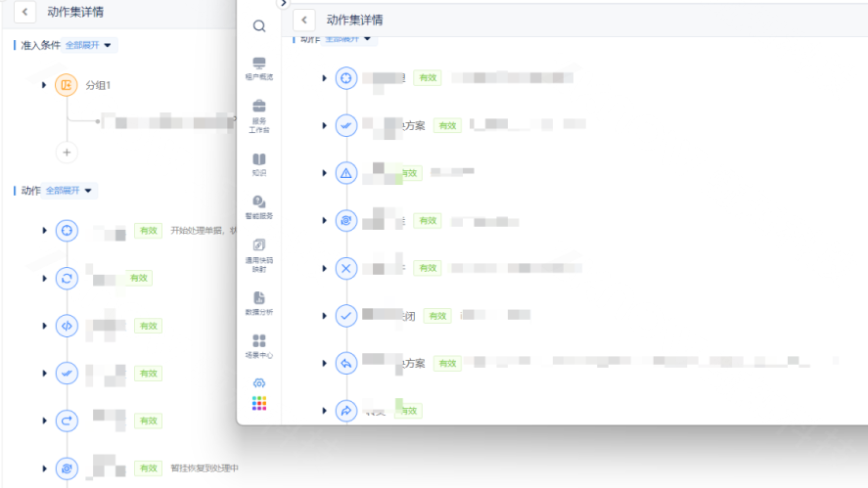This screenshot has width=868, height=488.
Task: Expand the action row showing 暂挂恢复到处理中
Action: coord(44,468)
